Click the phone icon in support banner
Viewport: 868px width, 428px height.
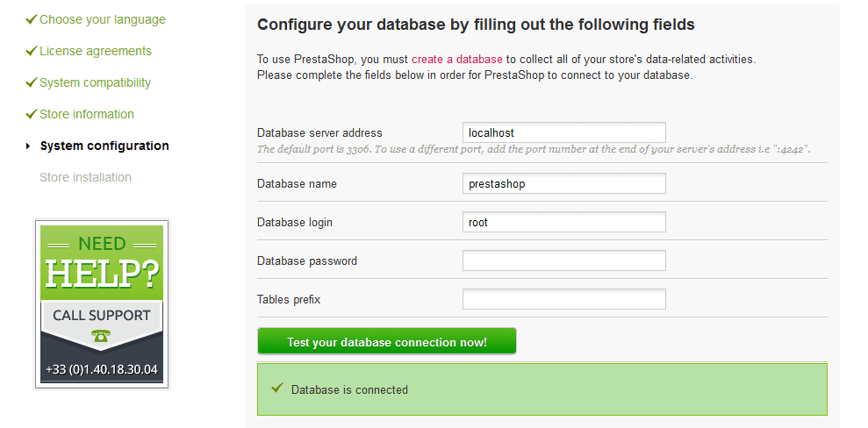coord(101,336)
